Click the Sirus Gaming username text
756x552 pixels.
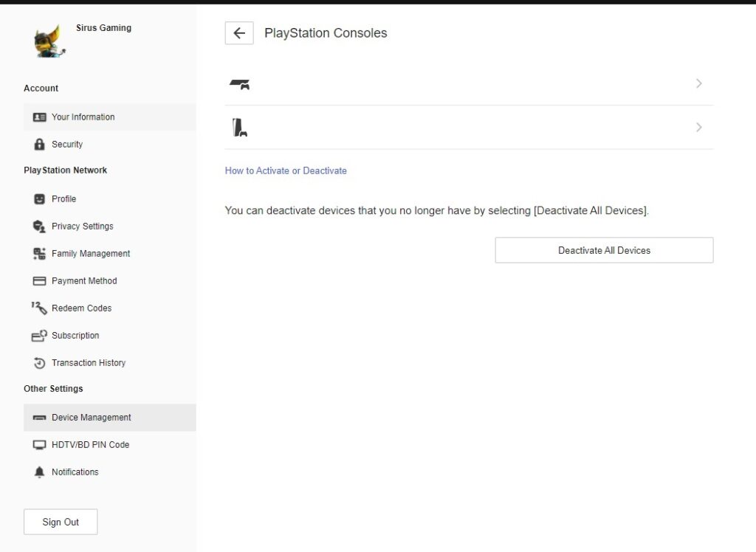103,28
